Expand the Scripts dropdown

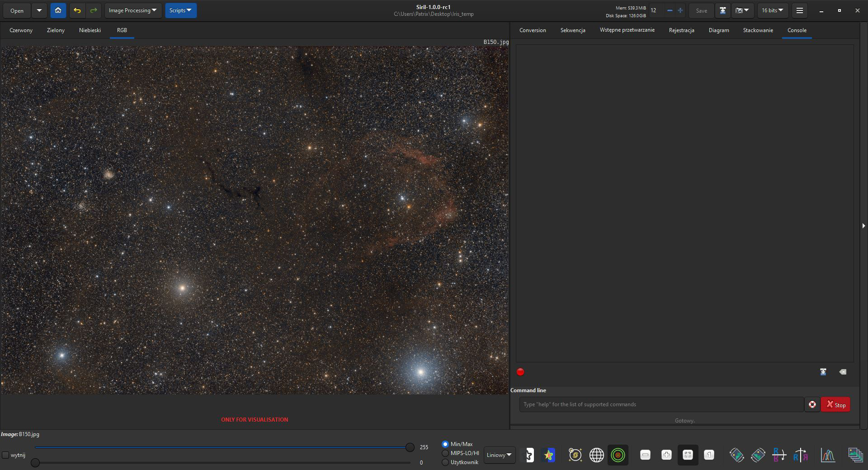pos(180,10)
